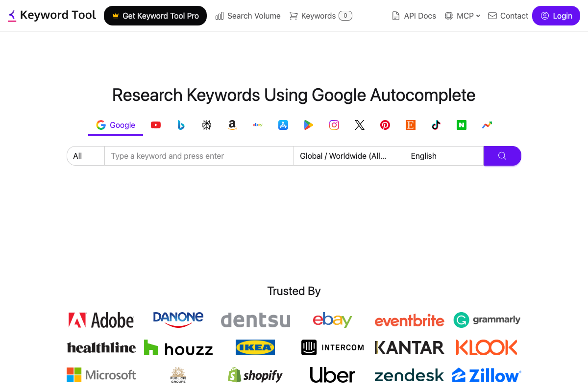
Task: Select the Naver keyword tab
Action: pos(462,125)
